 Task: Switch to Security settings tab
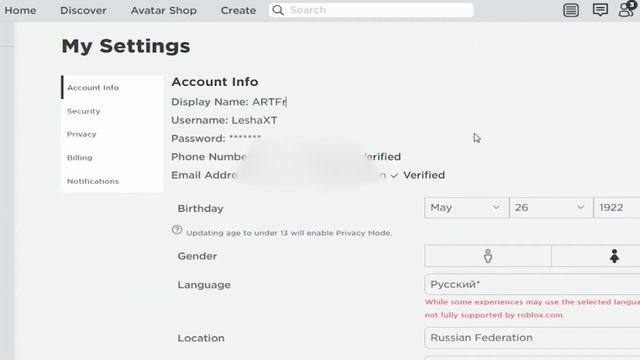[x=112, y=111]
